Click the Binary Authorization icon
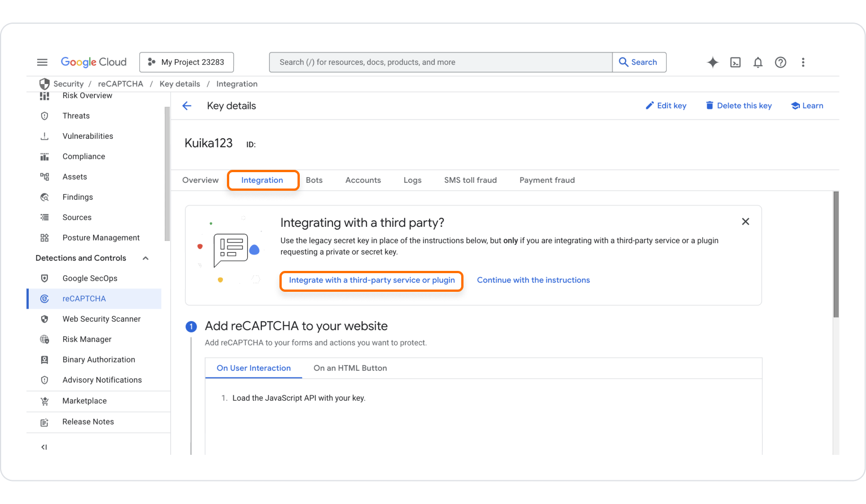This screenshot has height=504, width=866. (45, 360)
